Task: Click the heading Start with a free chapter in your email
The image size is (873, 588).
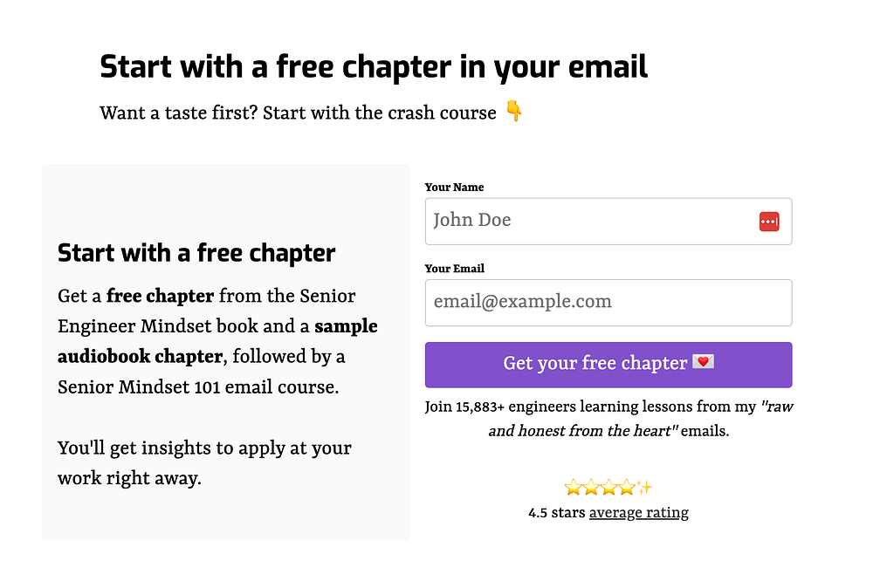Action: coord(374,67)
